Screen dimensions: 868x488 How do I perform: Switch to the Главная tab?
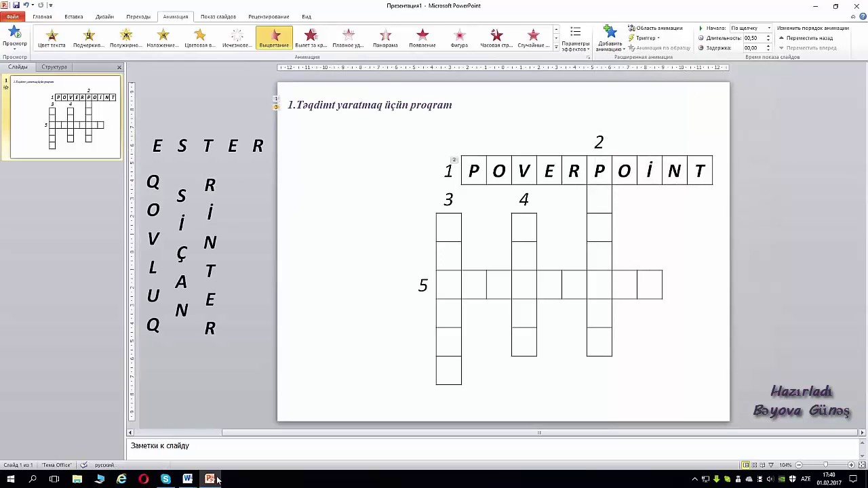(x=42, y=16)
